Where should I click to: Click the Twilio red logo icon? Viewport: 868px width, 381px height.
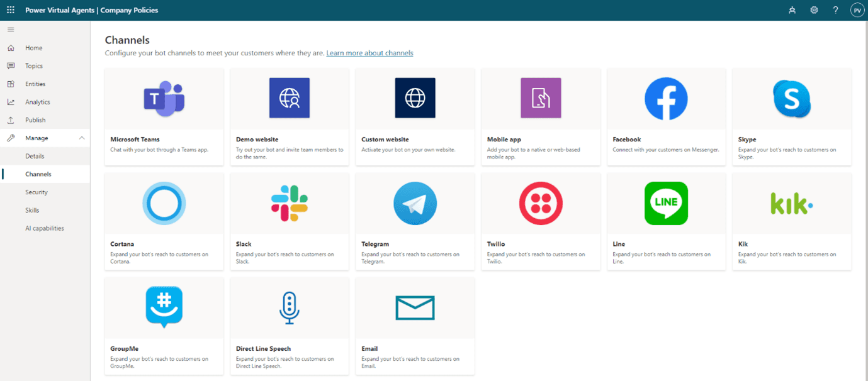point(541,203)
